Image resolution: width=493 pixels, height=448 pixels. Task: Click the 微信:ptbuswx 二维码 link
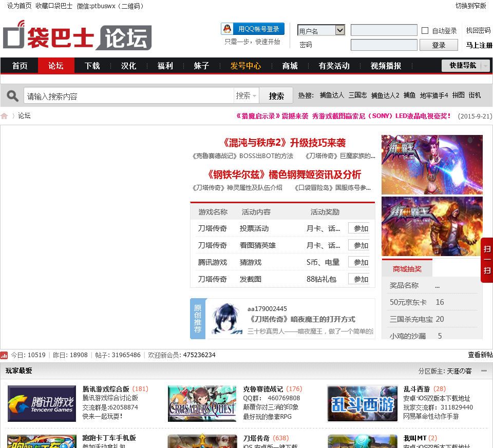[x=110, y=6]
